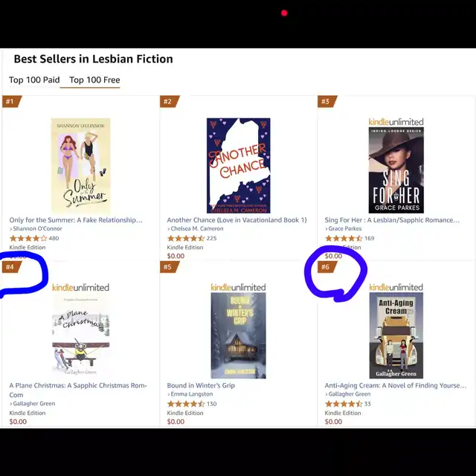Click the star rating showing 225 reviews
The image size is (476, 476).
pyautogui.click(x=192, y=238)
